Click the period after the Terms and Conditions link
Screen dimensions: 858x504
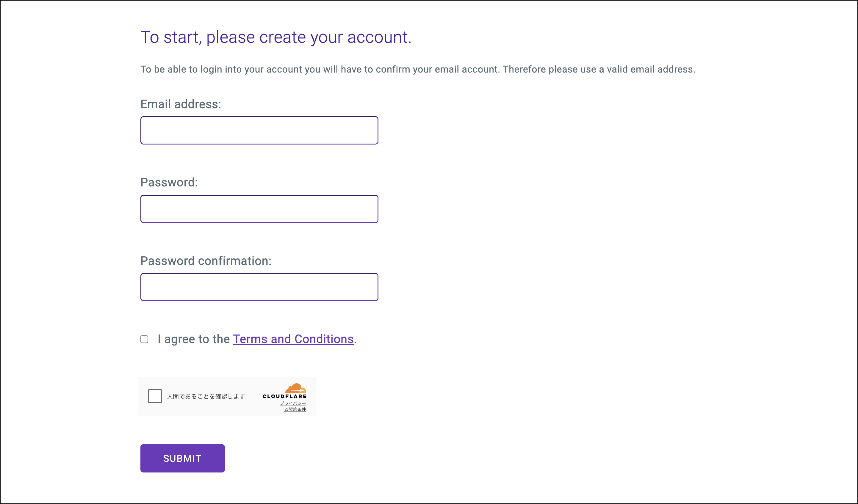click(x=355, y=342)
